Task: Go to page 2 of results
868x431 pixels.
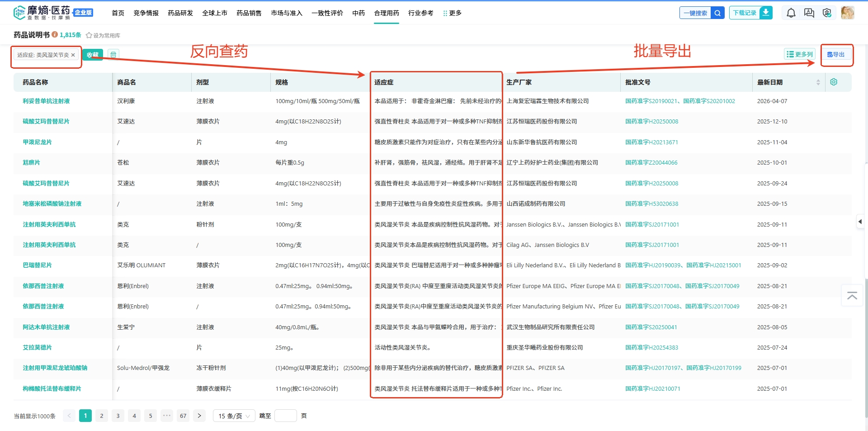Action: click(x=102, y=416)
